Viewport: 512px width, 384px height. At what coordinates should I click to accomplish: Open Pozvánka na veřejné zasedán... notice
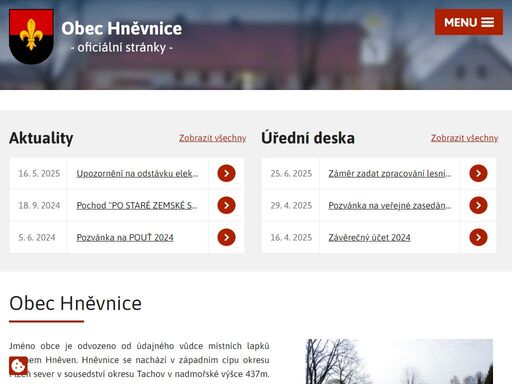tap(390, 205)
